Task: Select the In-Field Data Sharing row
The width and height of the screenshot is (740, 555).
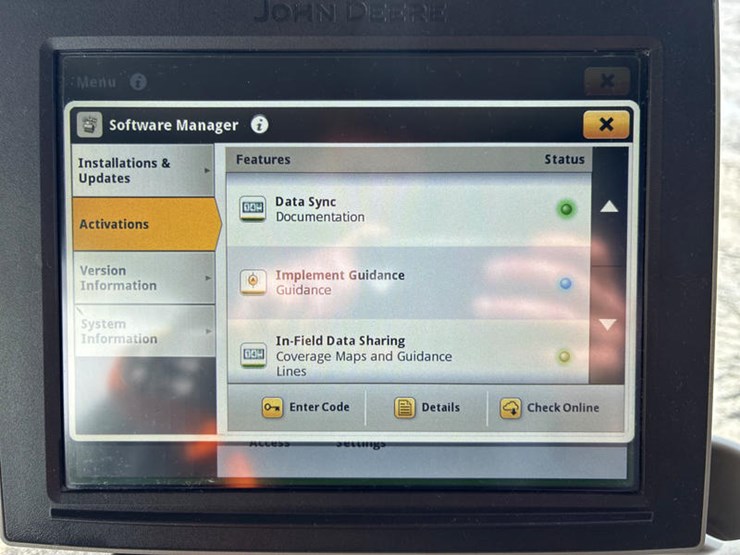Action: (x=408, y=352)
